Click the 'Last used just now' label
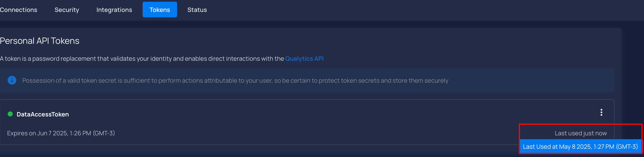This screenshot has height=157, width=644. [x=580, y=133]
